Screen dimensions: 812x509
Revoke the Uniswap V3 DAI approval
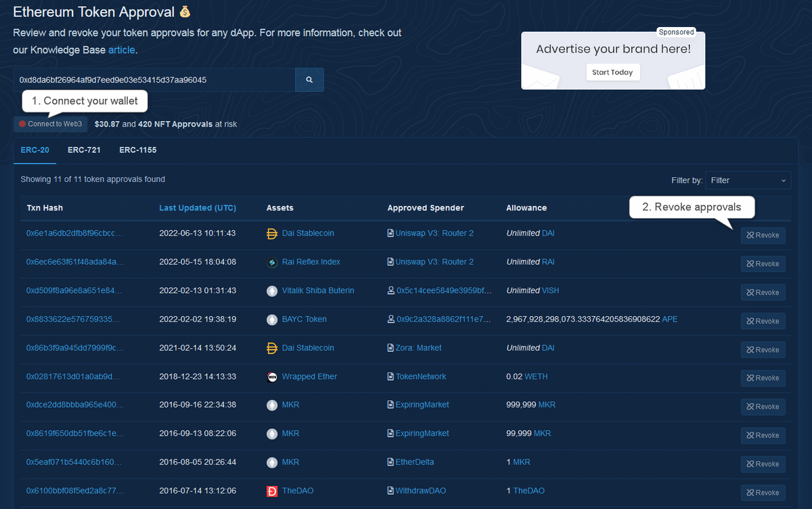[x=763, y=236]
